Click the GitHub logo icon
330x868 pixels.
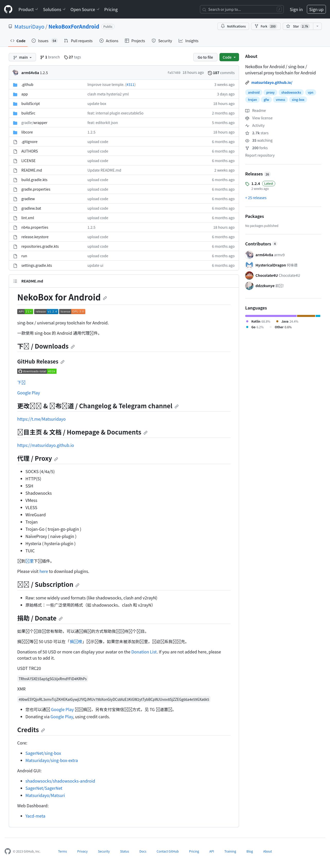8,10
